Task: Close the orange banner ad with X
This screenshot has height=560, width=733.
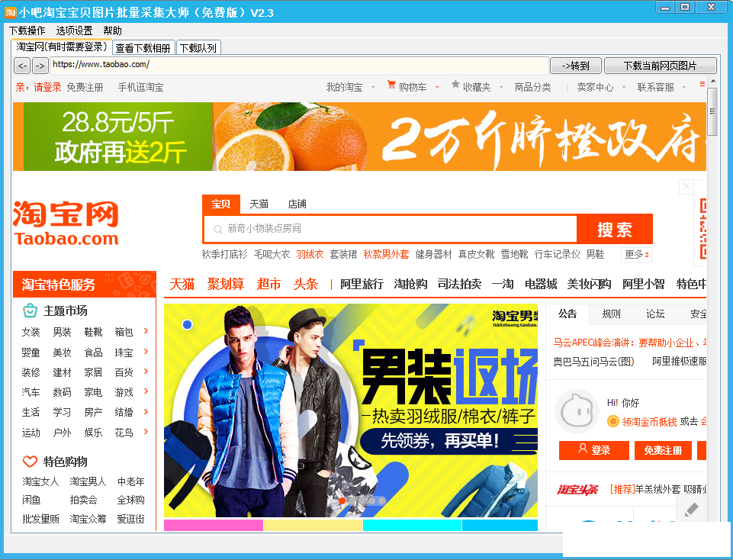Action: point(686,187)
